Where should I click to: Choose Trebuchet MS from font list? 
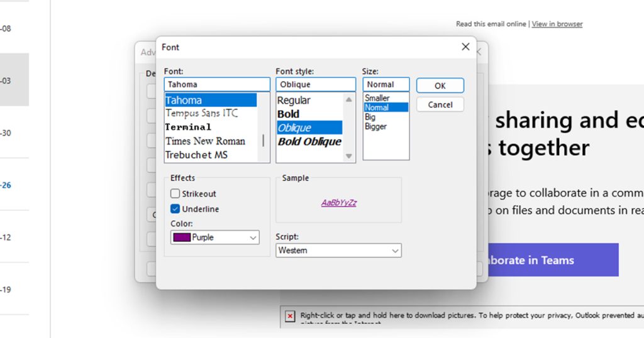pyautogui.click(x=196, y=155)
